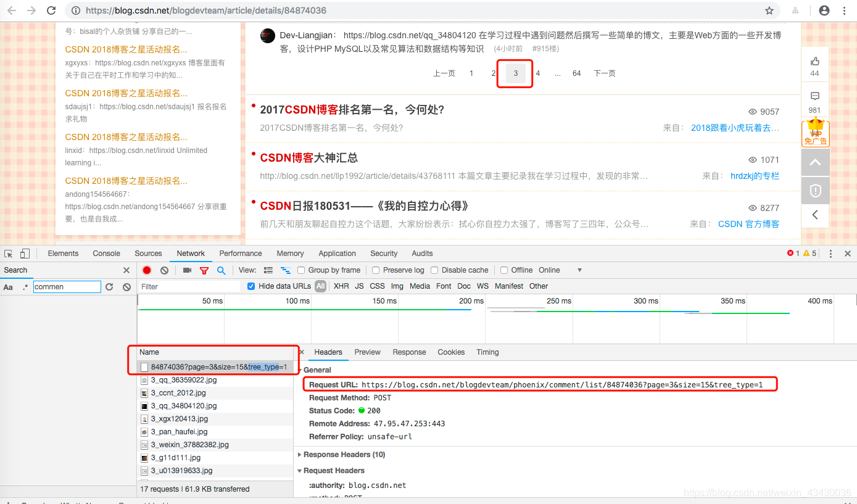Open the DevTools customize three-dot menu
The image size is (857, 504).
point(830,254)
